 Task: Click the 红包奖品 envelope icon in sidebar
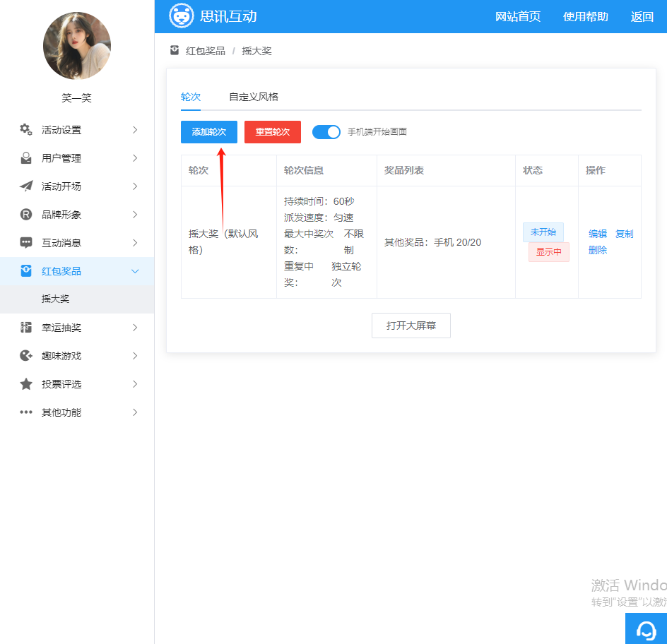[x=26, y=270]
